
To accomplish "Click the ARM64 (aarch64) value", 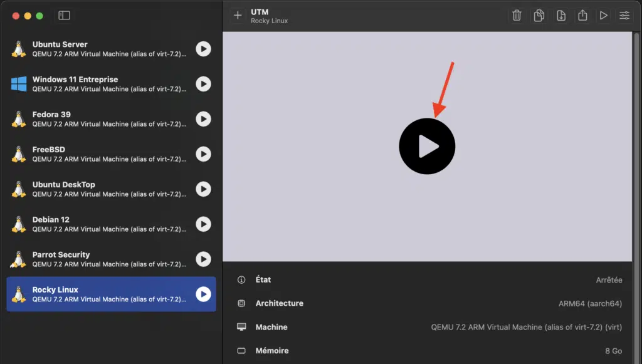I will 590,303.
